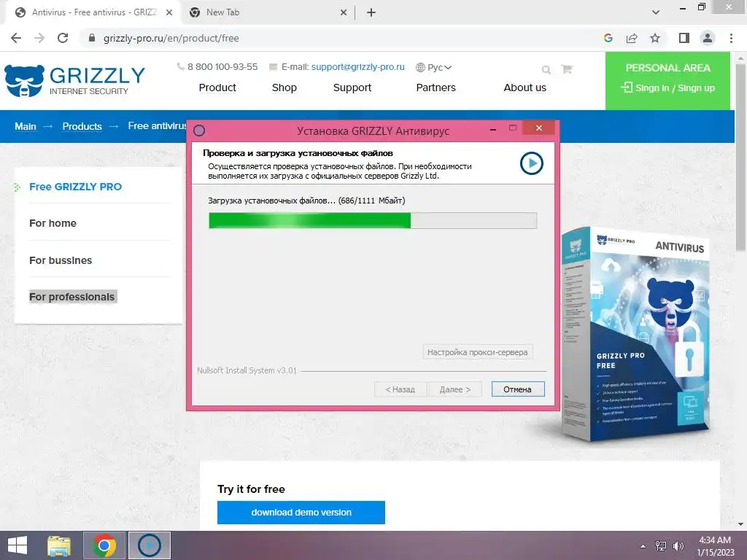Open Chrome profile avatar

(708, 38)
